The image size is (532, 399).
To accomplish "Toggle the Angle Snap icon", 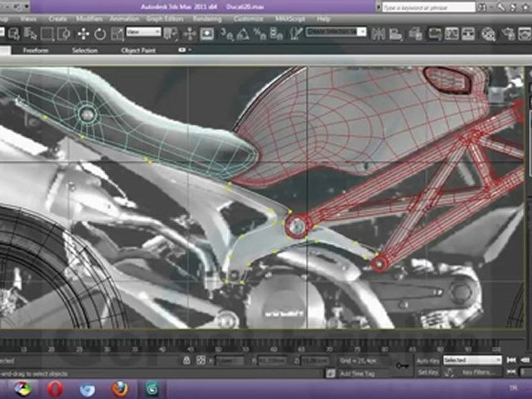I will point(243,34).
